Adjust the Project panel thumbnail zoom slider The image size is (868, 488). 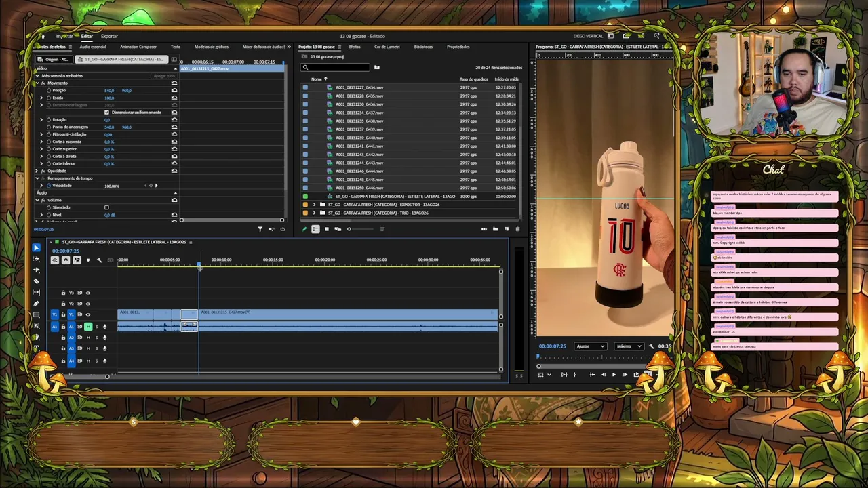[359, 229]
